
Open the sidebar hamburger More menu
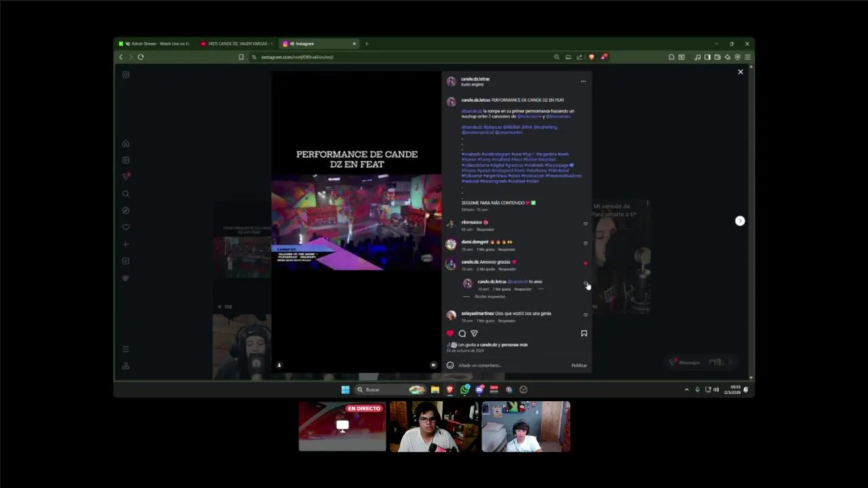click(x=125, y=349)
